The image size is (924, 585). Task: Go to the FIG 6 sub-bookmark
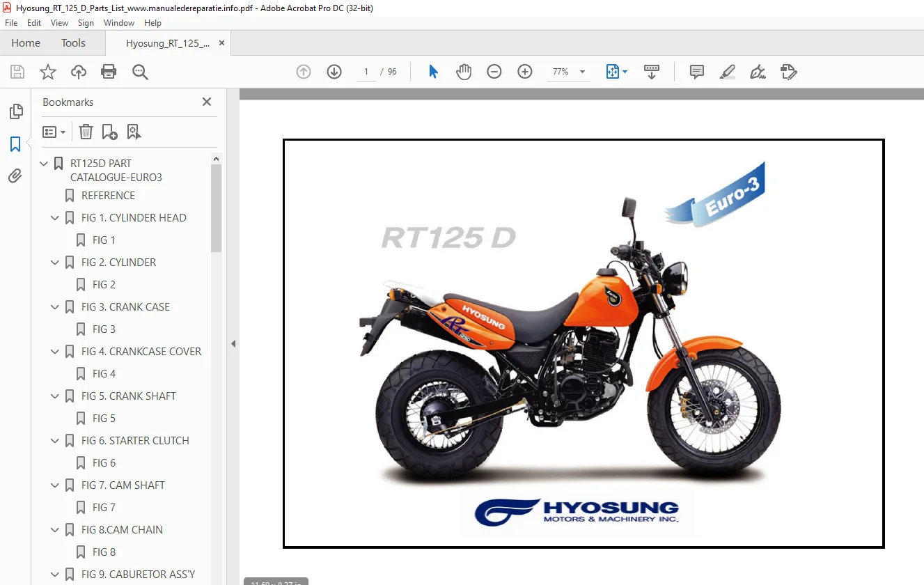click(104, 463)
